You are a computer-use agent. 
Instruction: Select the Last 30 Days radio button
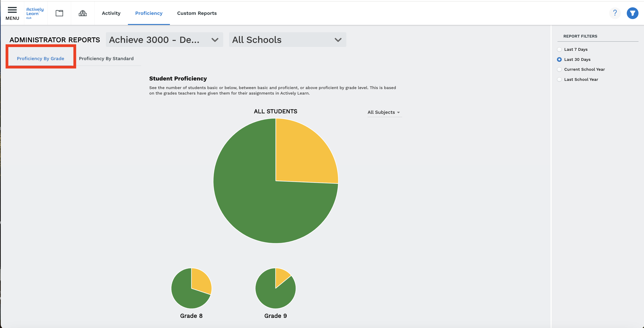[559, 60]
